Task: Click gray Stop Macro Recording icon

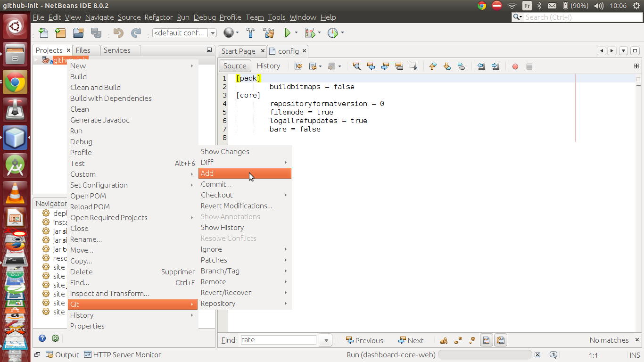Action: tap(529, 66)
